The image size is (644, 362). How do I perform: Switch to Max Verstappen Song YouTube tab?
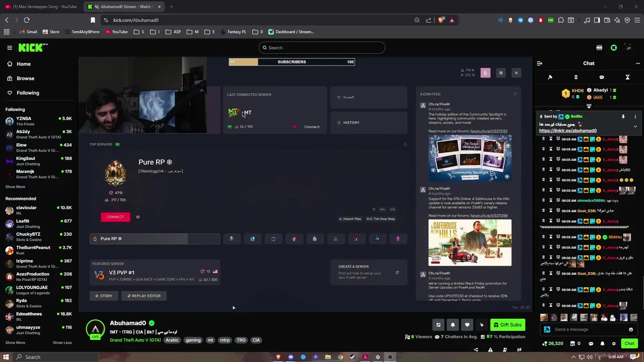[41, 7]
